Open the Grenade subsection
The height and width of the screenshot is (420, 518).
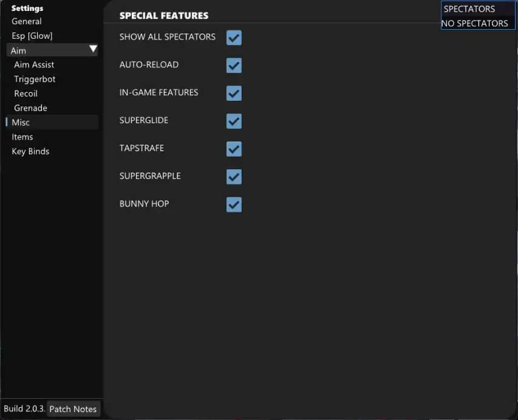30,108
